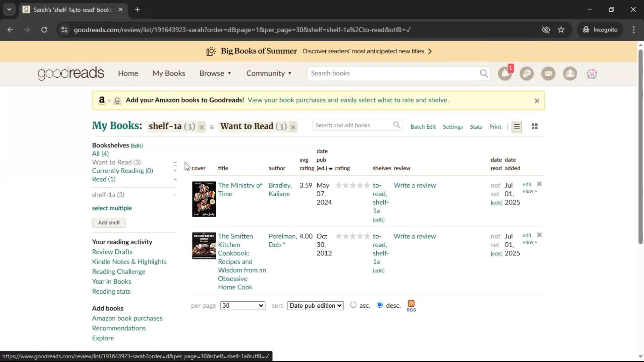Open the Stats link
644x362 pixels.
point(476,127)
